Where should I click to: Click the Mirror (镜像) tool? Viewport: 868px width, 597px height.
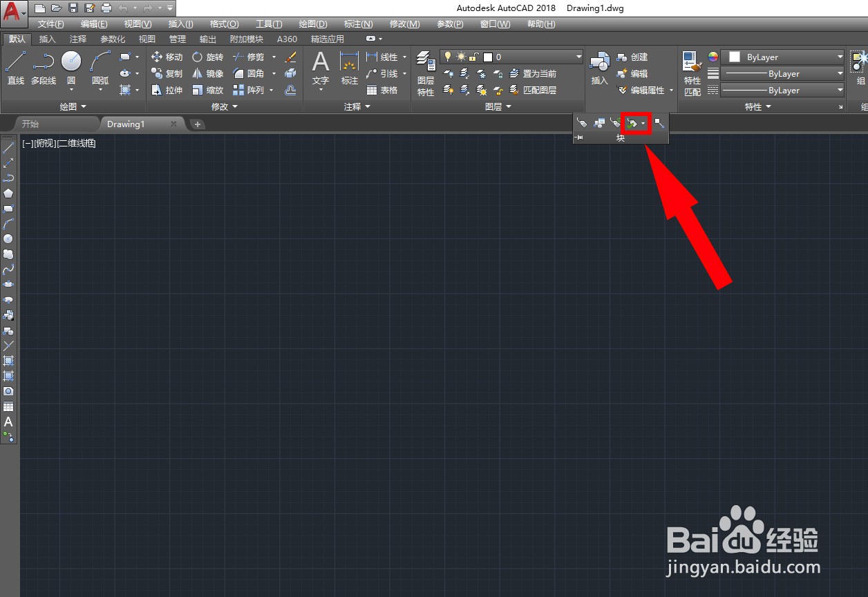pyautogui.click(x=208, y=74)
